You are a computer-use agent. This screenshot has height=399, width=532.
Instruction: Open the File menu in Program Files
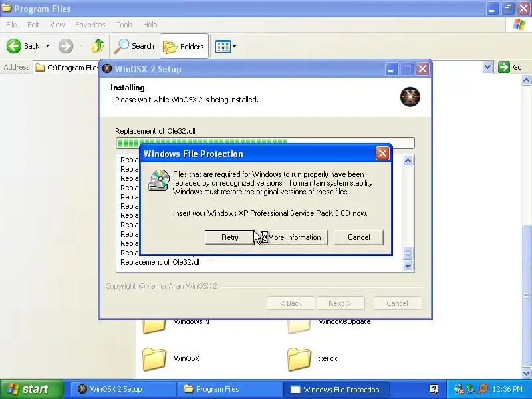11,25
